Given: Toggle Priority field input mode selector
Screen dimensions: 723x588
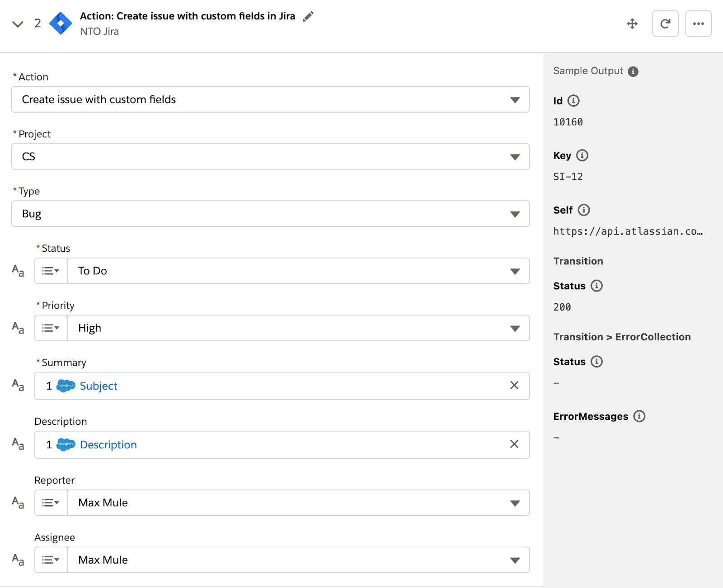Looking at the screenshot, I should pyautogui.click(x=51, y=328).
